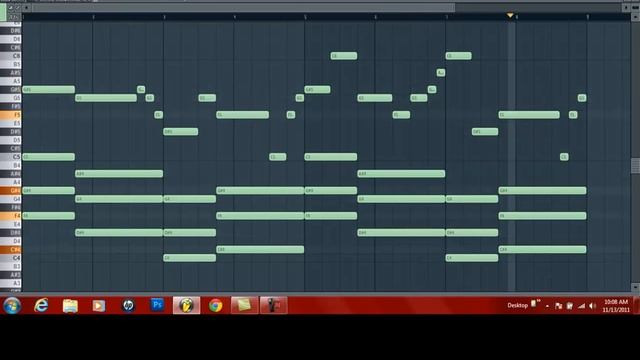This screenshot has height=360, width=640.
Task: Click the piano roll scroll-left arrow
Action: tap(27, 7)
